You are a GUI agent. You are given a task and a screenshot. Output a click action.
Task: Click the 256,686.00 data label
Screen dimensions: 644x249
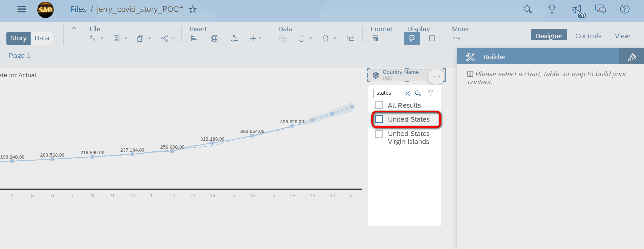pyautogui.click(x=172, y=147)
